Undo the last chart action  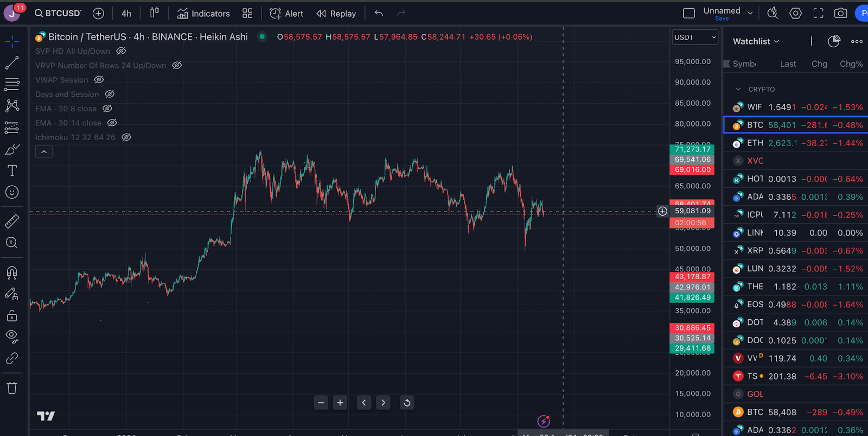click(x=379, y=13)
